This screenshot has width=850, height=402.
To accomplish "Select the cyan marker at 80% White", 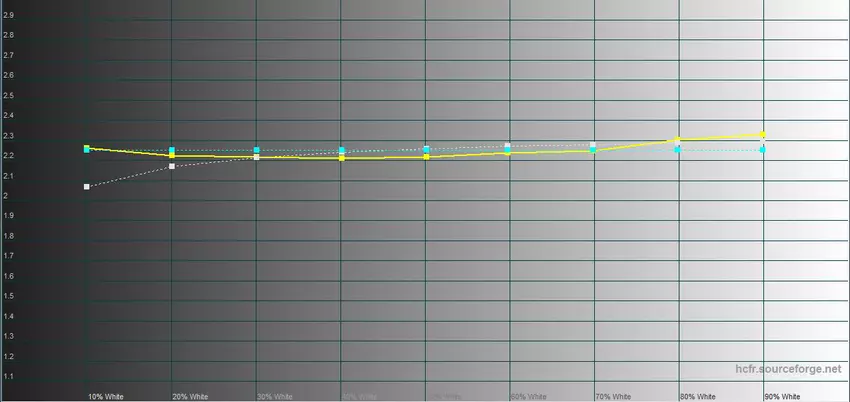I will (x=678, y=149).
